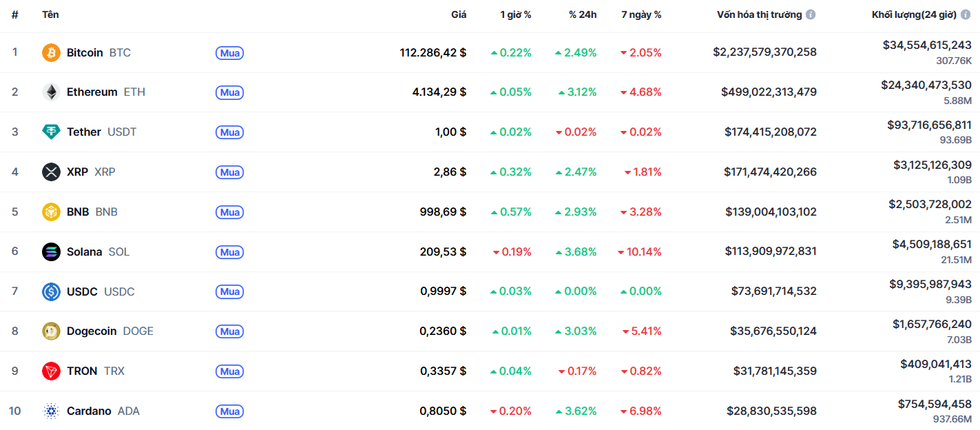Click Cardano 24h change 3.62%

click(x=576, y=411)
